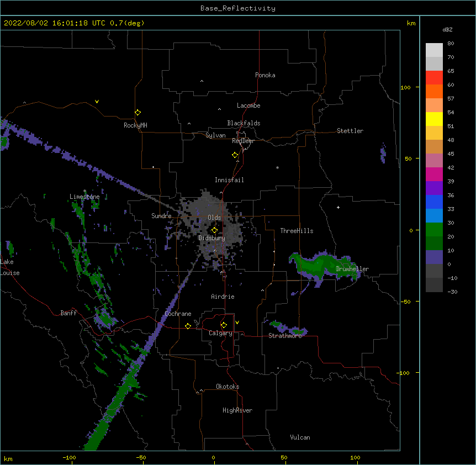Click the Ponoka city label
The width and height of the screenshot is (476, 465).
pyautogui.click(x=265, y=75)
